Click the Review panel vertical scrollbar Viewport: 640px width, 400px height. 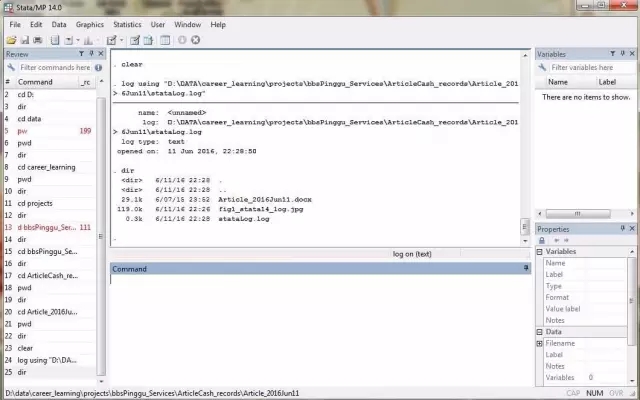101,236
